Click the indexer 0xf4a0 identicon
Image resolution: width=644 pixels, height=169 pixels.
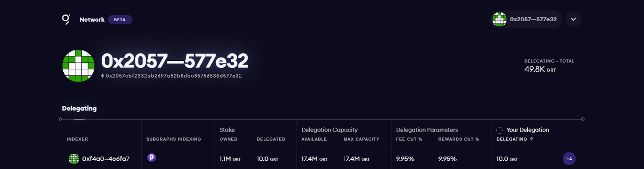click(74, 159)
